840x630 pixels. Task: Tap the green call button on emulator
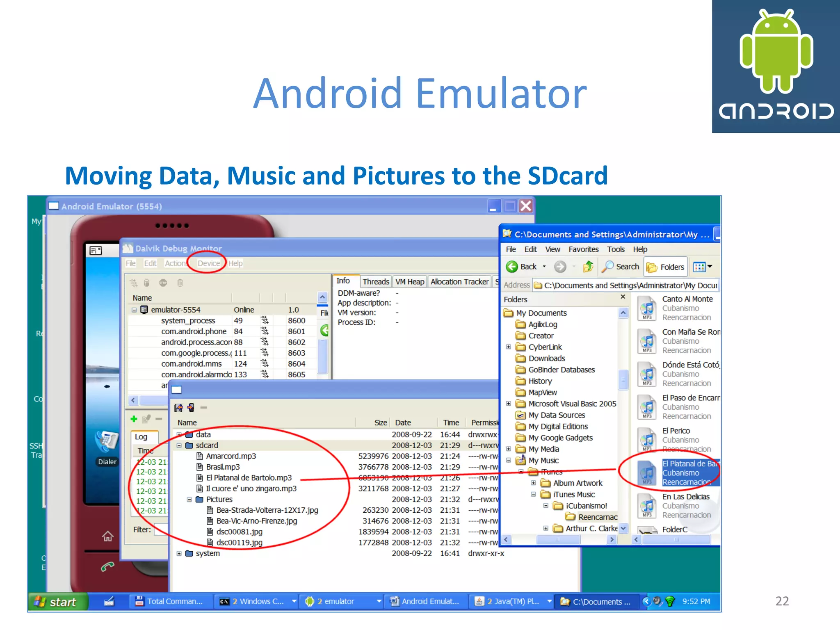(107, 567)
